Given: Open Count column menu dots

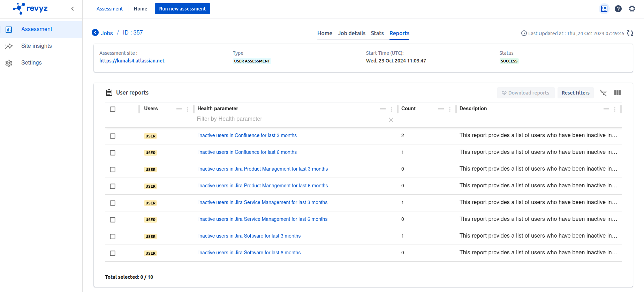Looking at the screenshot, I should pyautogui.click(x=450, y=109).
